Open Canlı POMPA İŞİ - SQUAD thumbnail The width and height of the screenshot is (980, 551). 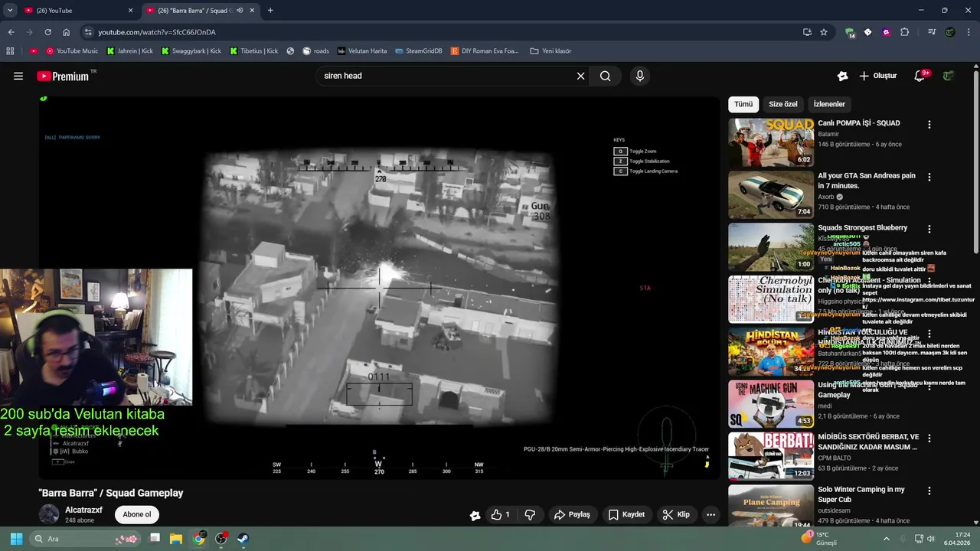[x=771, y=142]
